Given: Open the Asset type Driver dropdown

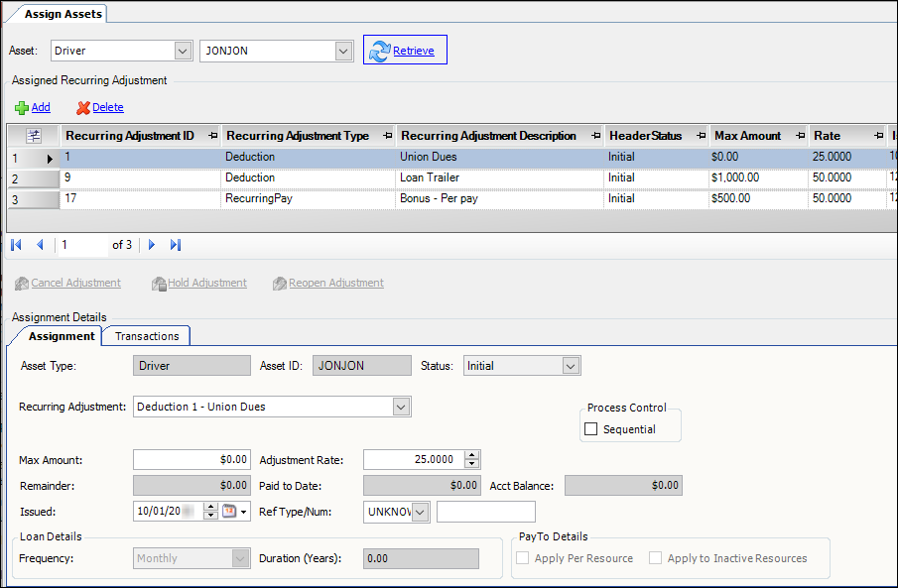Looking at the screenshot, I should coord(182,51).
